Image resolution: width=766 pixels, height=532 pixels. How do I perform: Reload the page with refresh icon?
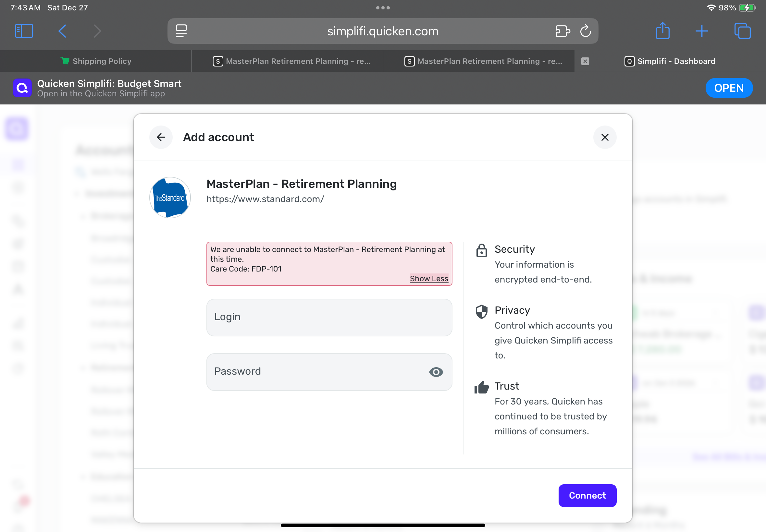pos(586,31)
